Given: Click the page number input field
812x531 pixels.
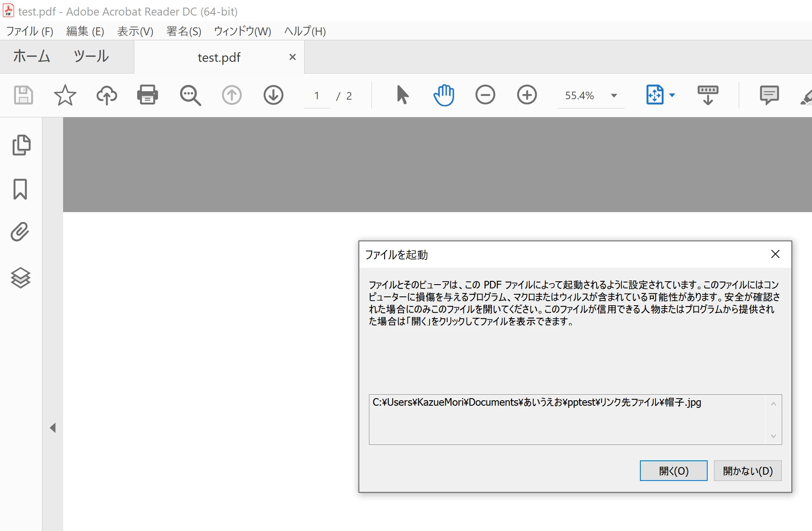Looking at the screenshot, I should pos(317,96).
